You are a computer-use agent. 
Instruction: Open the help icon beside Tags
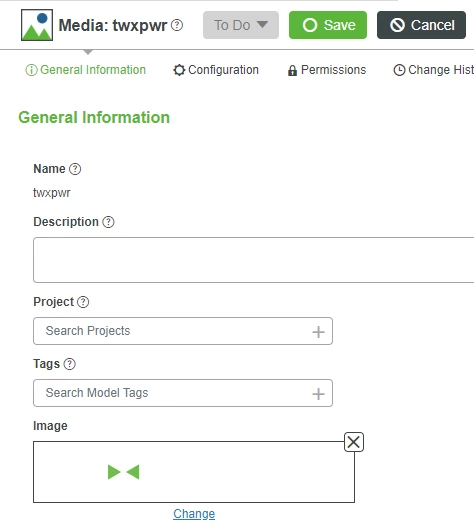[70, 364]
